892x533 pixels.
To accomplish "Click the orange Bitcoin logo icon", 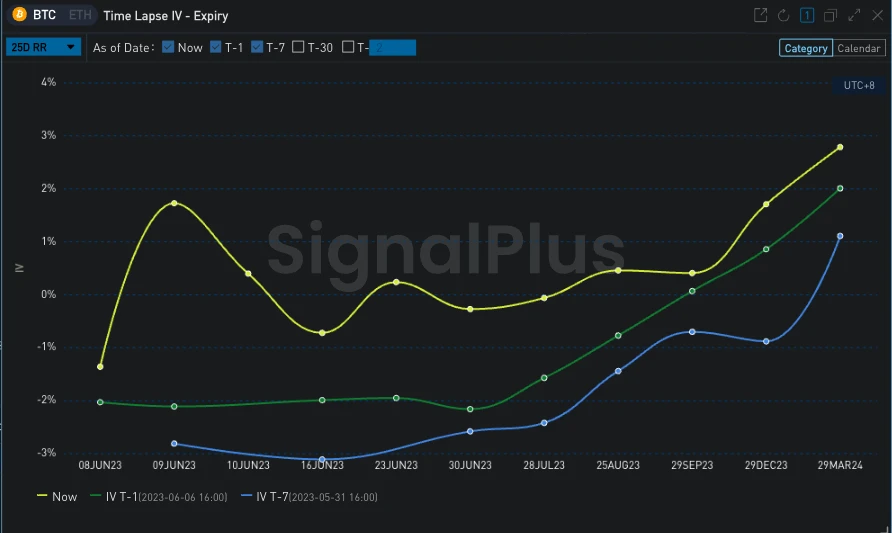I will tap(18, 16).
